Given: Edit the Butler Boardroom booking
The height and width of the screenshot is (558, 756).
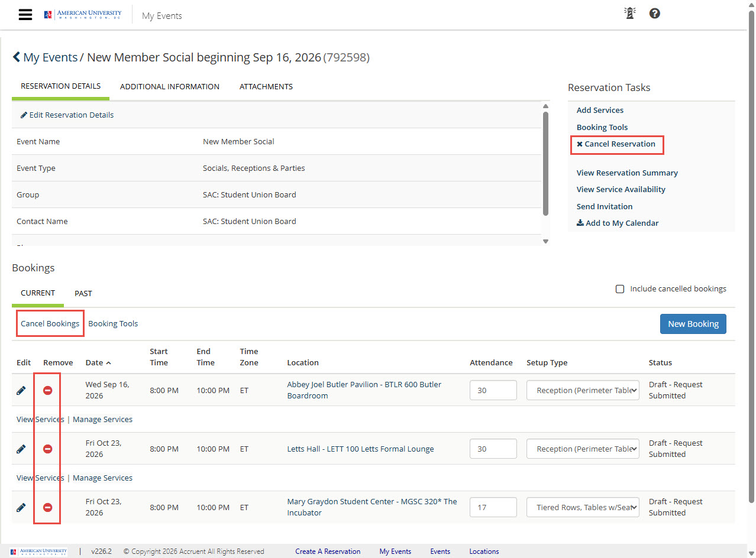Looking at the screenshot, I should (21, 390).
